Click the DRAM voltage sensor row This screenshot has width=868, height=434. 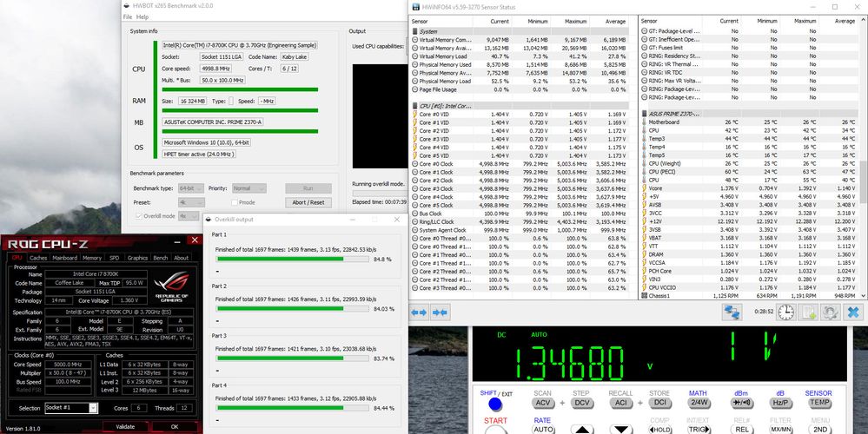tap(749, 254)
